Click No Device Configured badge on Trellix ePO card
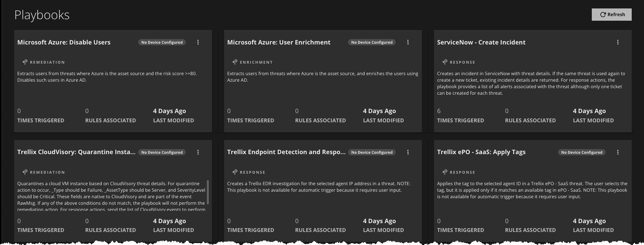The width and height of the screenshot is (644, 245). pos(582,152)
